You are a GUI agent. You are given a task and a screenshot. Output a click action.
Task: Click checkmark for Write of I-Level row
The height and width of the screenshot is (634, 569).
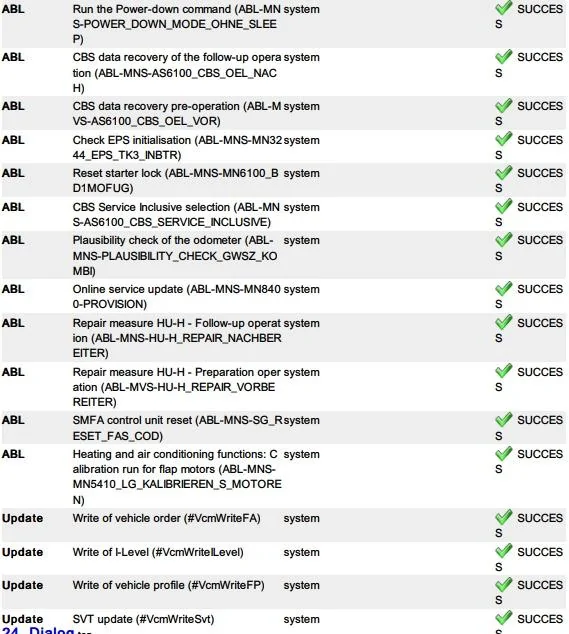click(x=503, y=551)
